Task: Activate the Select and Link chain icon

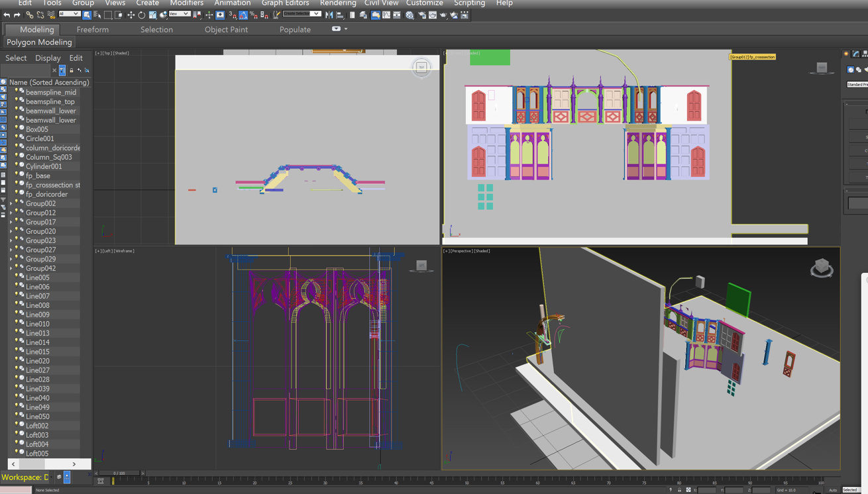Action: [x=29, y=15]
